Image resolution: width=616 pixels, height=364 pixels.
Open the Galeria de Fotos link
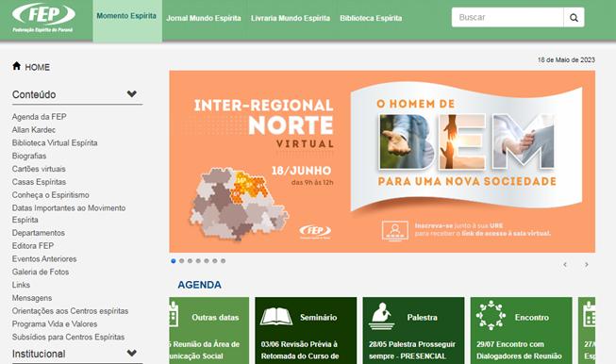pyautogui.click(x=41, y=272)
